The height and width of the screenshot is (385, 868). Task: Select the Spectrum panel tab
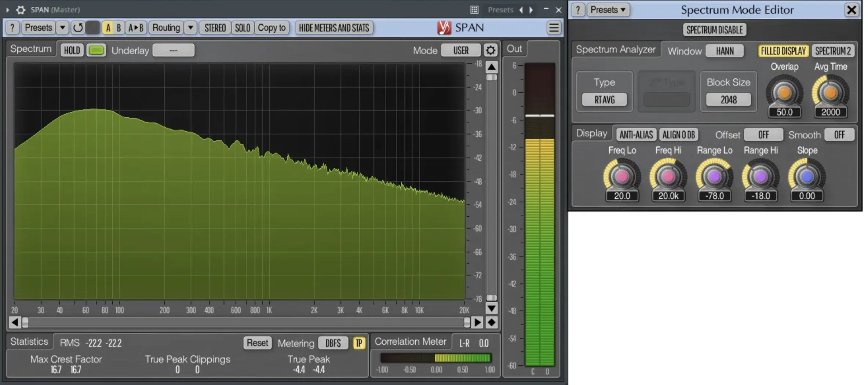(31, 49)
